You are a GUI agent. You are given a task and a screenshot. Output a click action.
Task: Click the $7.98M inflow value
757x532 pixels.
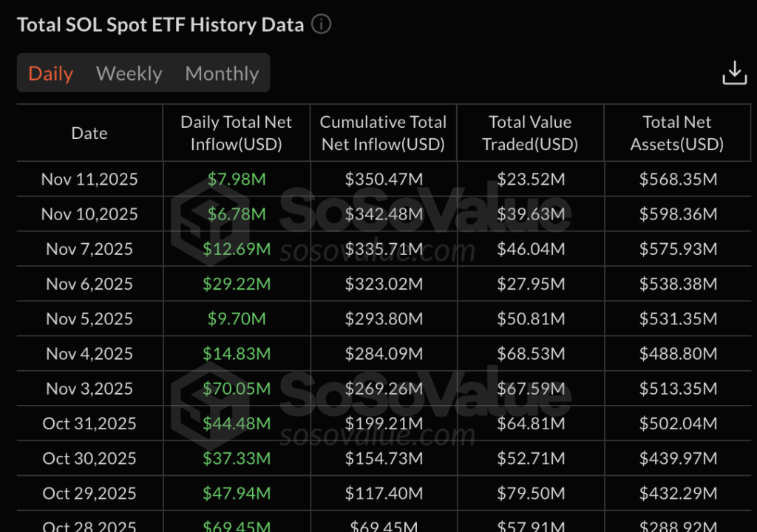(237, 179)
